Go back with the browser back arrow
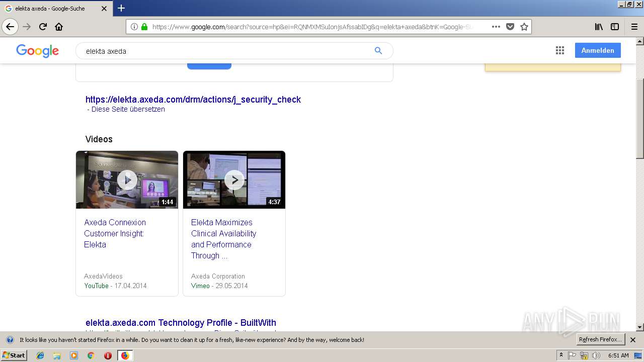 (10, 27)
